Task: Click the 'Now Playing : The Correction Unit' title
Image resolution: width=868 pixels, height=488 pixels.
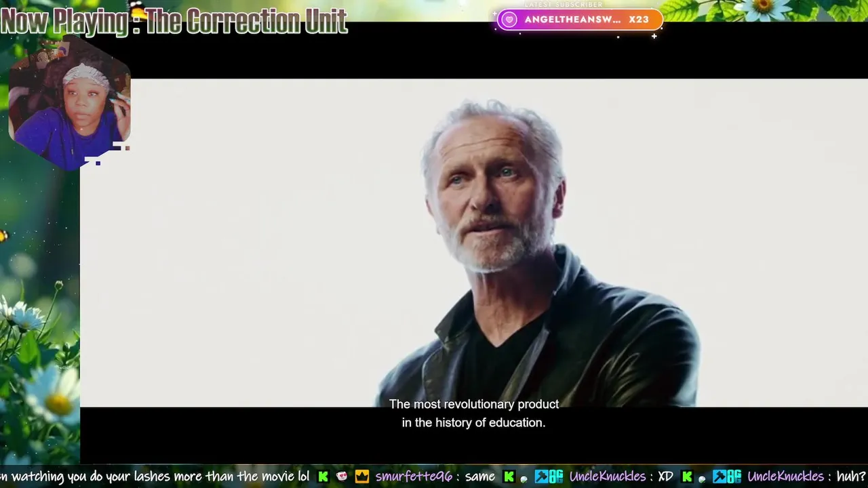Action: click(174, 22)
